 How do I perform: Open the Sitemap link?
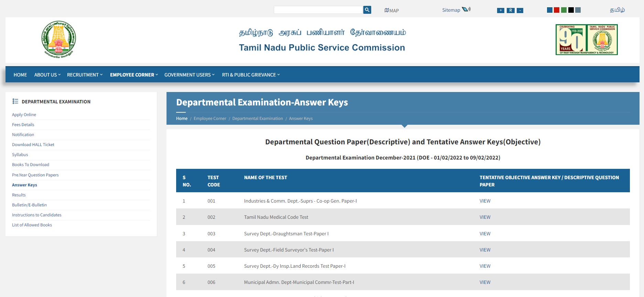pos(451,10)
